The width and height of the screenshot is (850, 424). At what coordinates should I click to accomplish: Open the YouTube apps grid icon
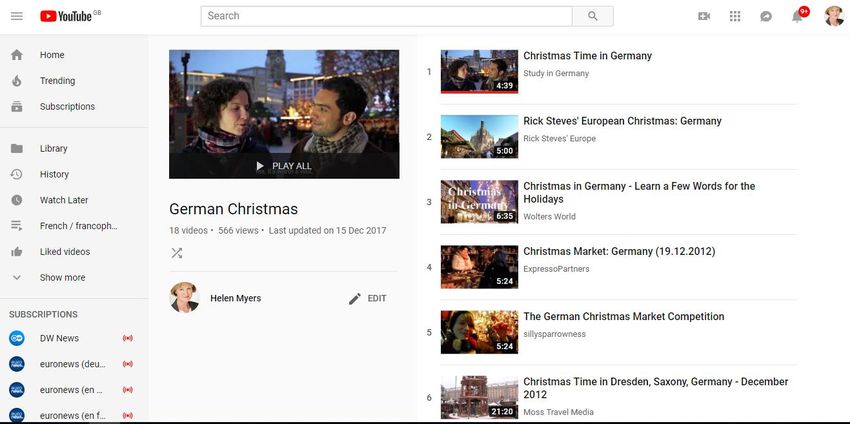pos(735,16)
